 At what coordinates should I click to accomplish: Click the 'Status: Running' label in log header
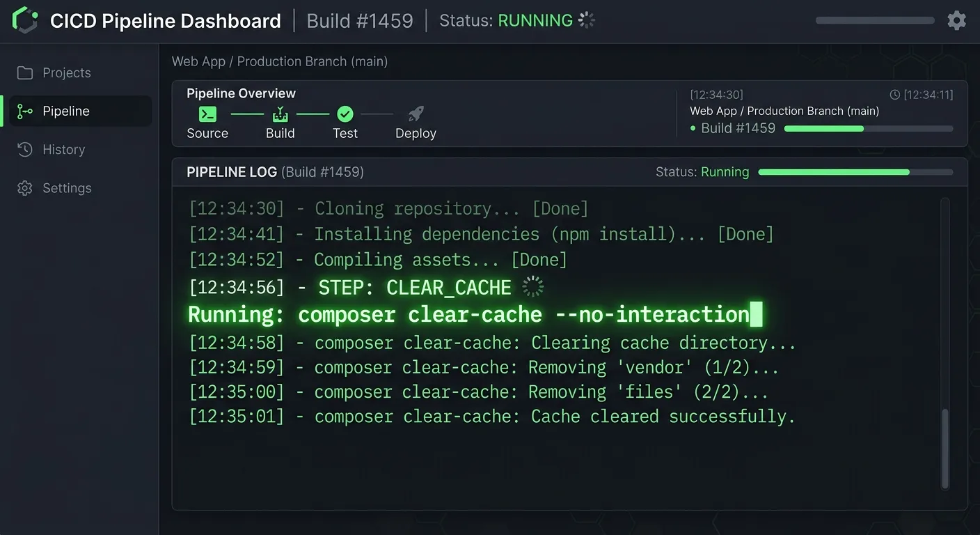pos(702,172)
